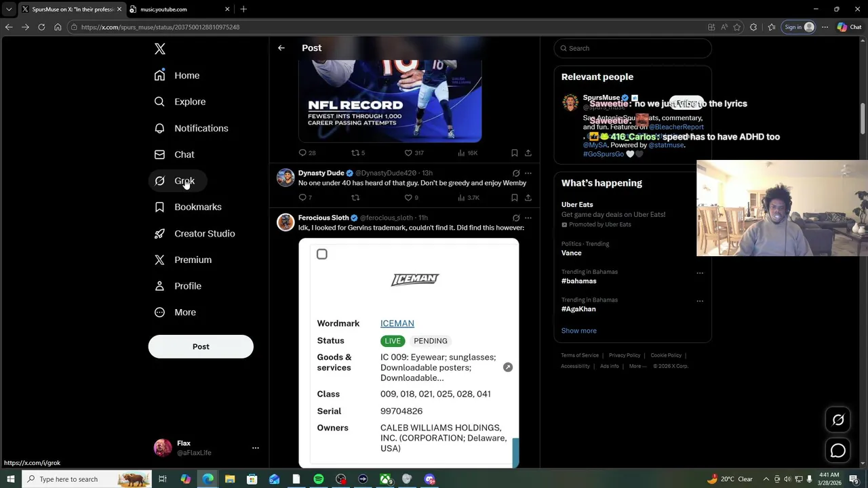Open the floating chat messages button
This screenshot has width=868, height=488.
pyautogui.click(x=838, y=451)
